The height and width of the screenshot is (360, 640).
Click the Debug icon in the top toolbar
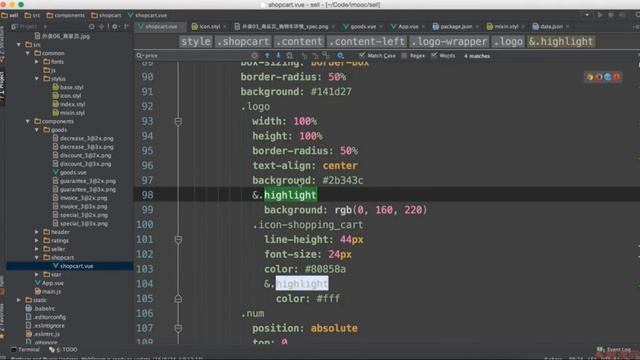click(x=611, y=15)
